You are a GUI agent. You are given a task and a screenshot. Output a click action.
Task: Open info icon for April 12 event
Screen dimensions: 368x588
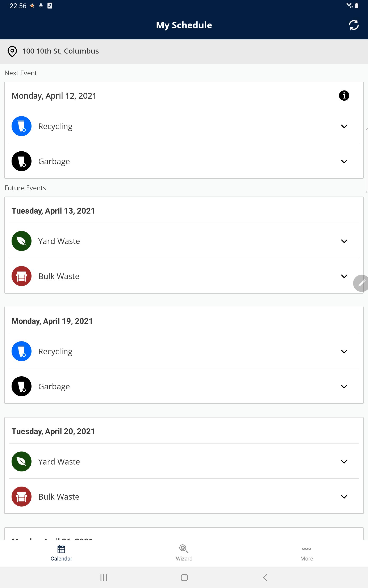tap(344, 96)
